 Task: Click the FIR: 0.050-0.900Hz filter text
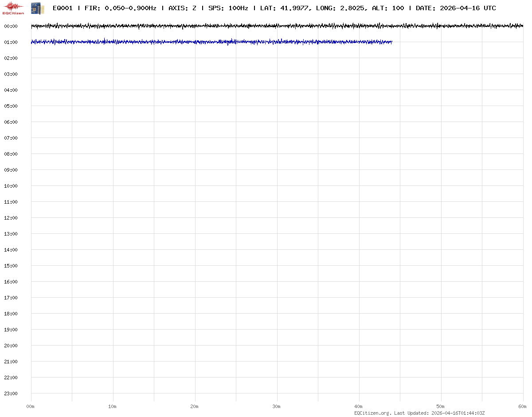pos(120,8)
